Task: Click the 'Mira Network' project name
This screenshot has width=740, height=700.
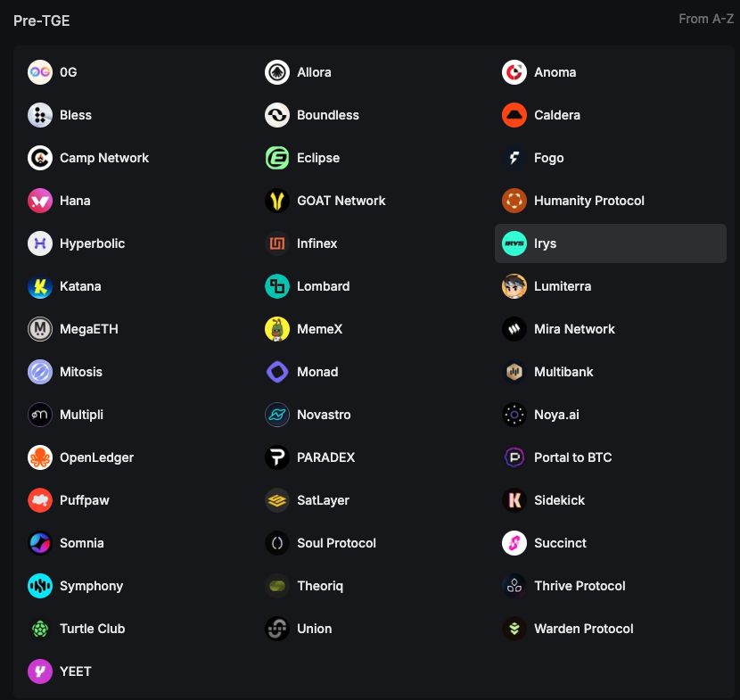Action: point(574,329)
